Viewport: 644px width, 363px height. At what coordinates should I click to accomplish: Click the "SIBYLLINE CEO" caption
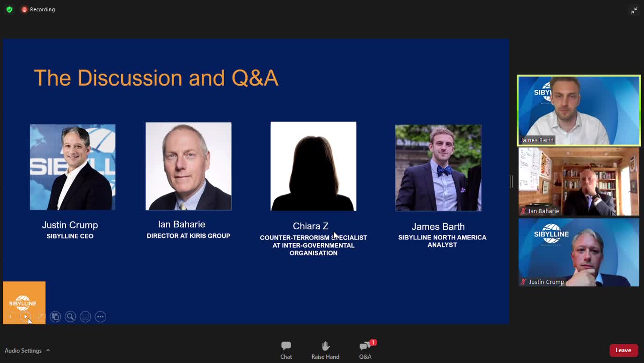click(70, 236)
